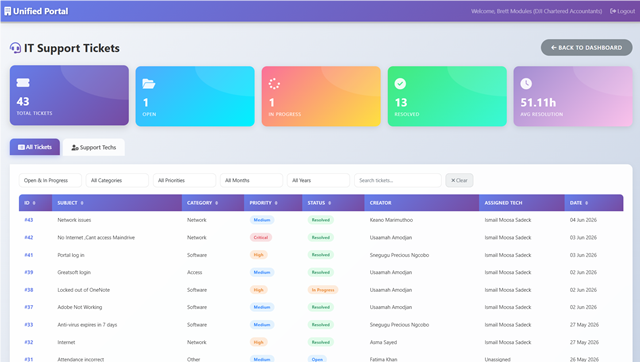This screenshot has width=640, height=362.
Task: Click the spinner icon on In Progress card
Action: click(274, 84)
